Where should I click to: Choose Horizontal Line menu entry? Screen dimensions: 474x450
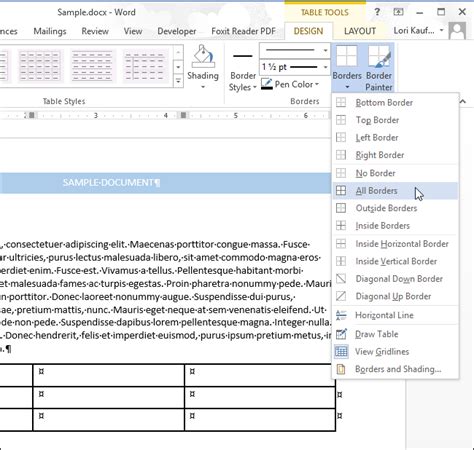click(x=395, y=315)
